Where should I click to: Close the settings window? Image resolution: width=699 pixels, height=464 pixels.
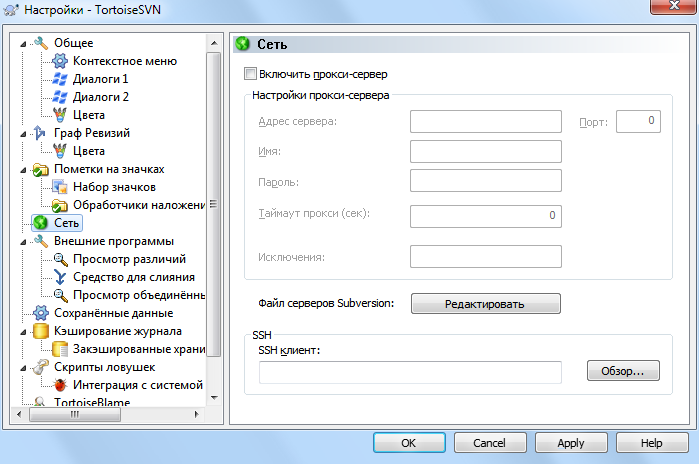pyautogui.click(x=674, y=6)
